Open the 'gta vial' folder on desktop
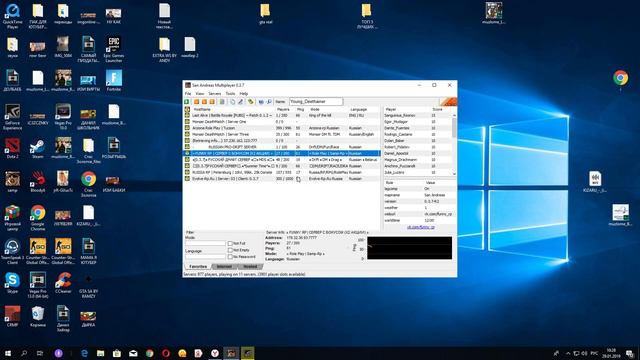The width and height of the screenshot is (640, 360). [265, 14]
